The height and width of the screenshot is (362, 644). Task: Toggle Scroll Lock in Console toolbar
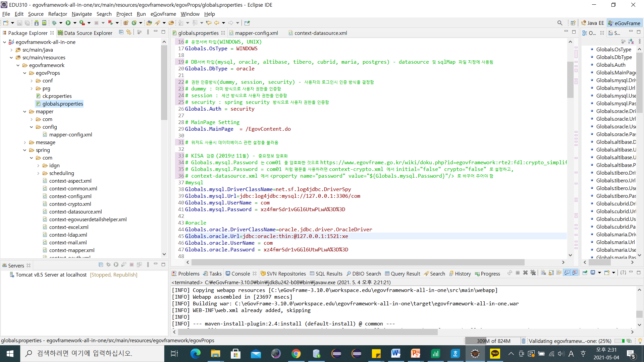(x=551, y=273)
